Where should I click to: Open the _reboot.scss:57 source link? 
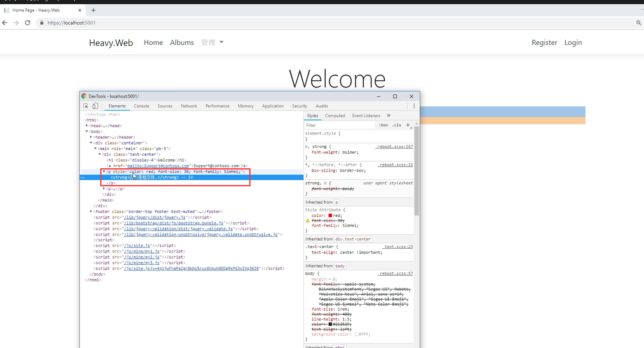tap(396, 273)
